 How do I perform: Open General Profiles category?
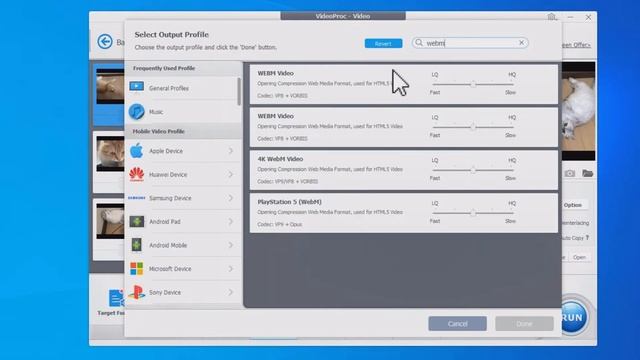[x=182, y=88]
